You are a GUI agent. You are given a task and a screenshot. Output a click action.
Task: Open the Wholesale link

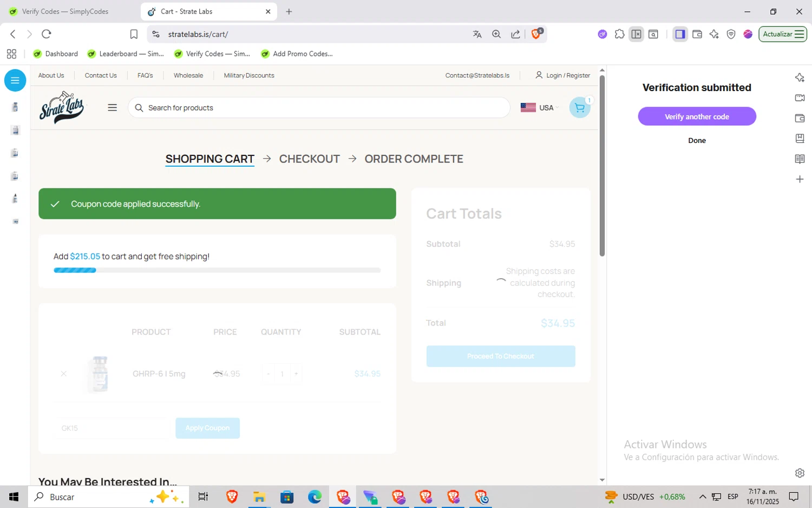[x=188, y=75]
